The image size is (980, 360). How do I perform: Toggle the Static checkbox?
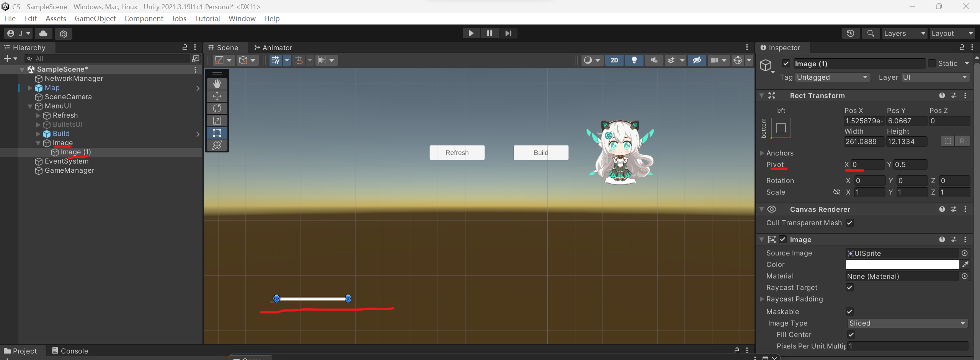point(932,64)
